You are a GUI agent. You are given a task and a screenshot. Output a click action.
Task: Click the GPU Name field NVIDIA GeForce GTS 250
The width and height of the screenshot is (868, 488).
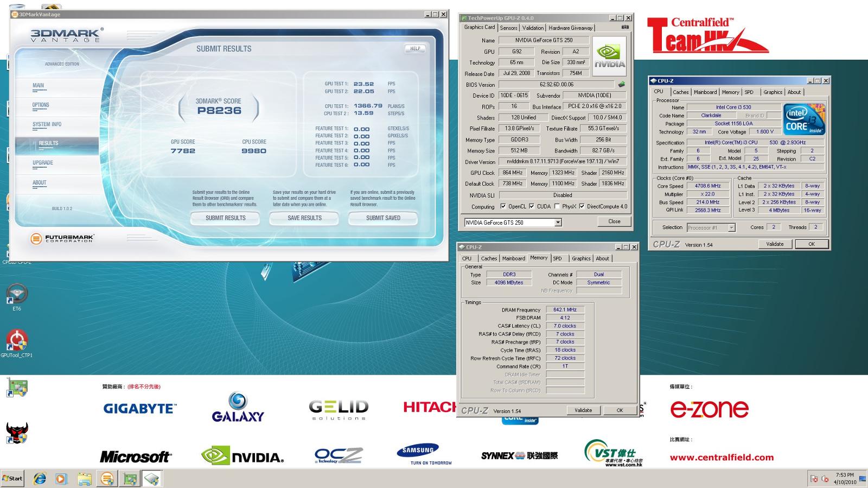544,40
